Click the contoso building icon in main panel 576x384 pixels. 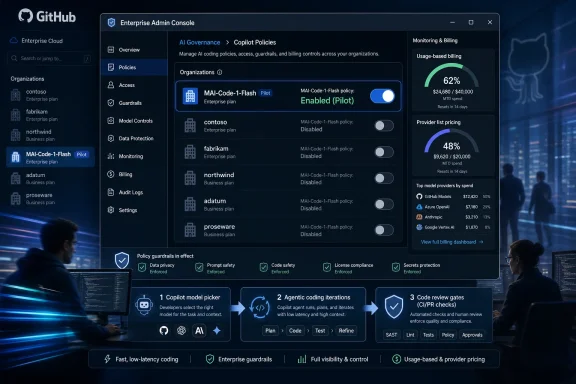click(x=190, y=125)
